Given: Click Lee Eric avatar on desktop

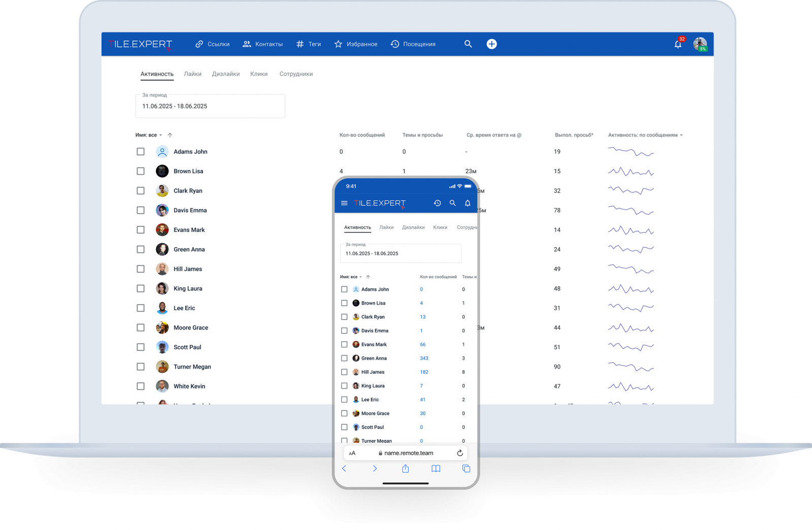Looking at the screenshot, I should click(x=162, y=308).
